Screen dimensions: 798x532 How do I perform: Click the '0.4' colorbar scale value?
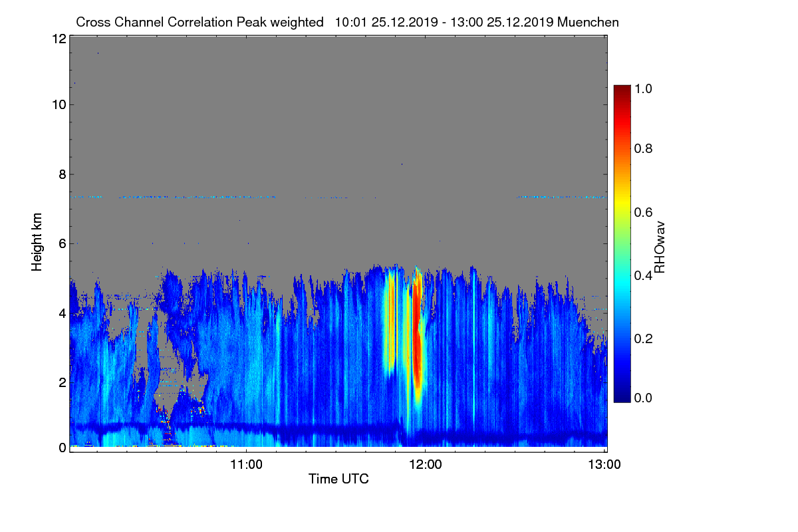[644, 275]
